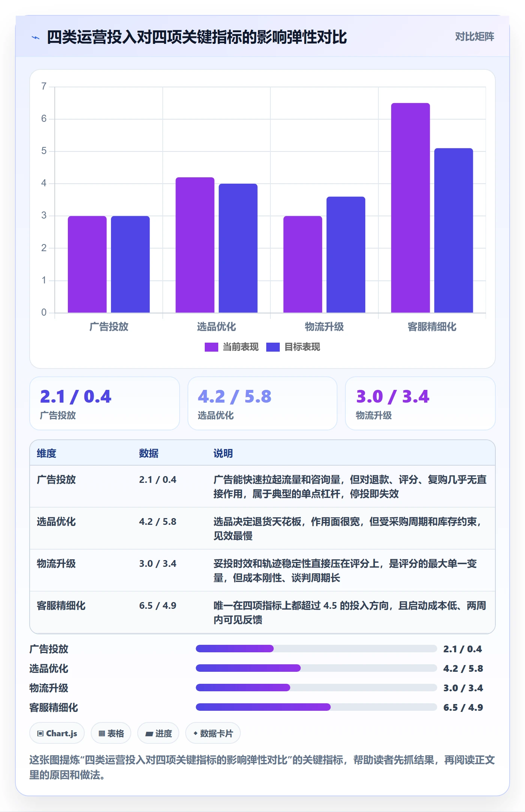Viewport: 525px width, 812px height.
Task: Open the 2.1 / 0.4 广告投放 card
Action: point(105,403)
